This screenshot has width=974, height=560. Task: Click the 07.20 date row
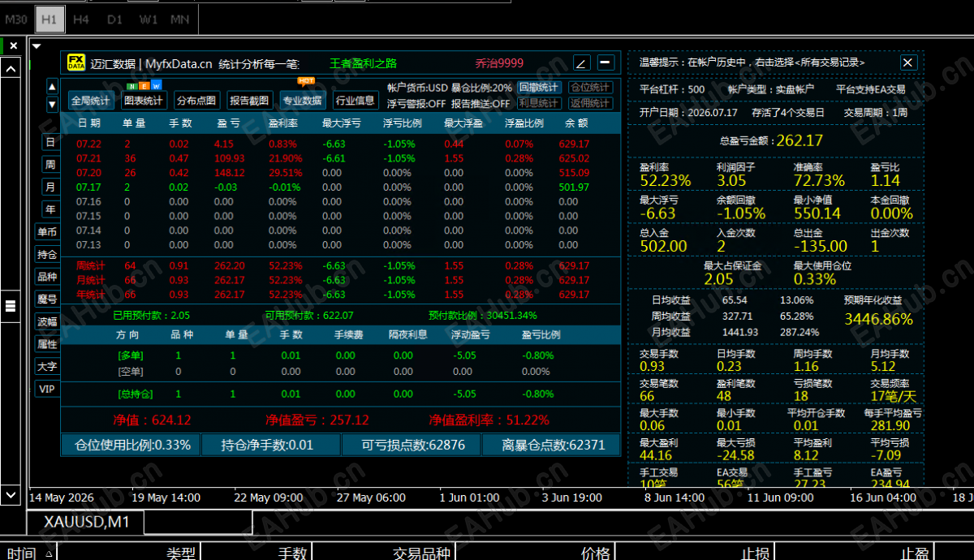pyautogui.click(x=341, y=173)
